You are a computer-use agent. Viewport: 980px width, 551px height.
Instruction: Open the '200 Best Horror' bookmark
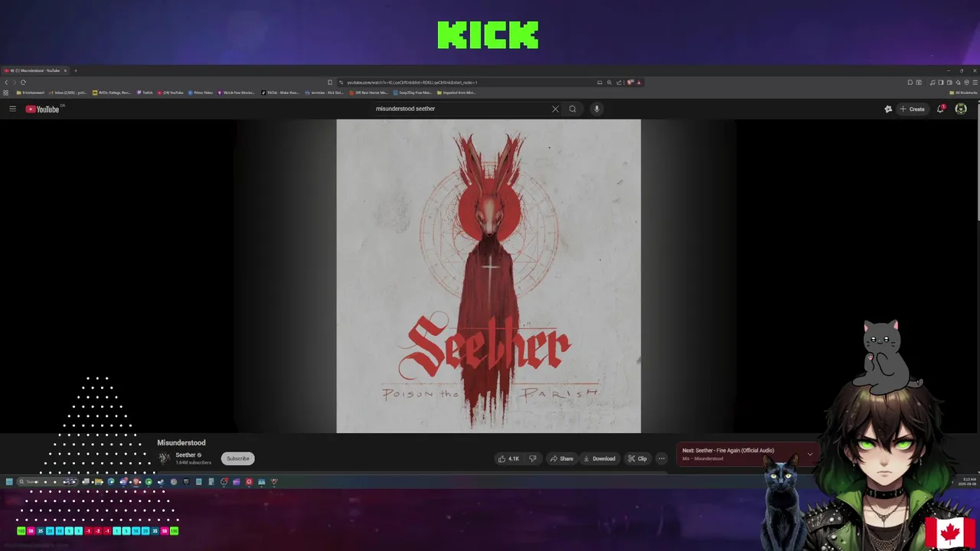tap(368, 93)
